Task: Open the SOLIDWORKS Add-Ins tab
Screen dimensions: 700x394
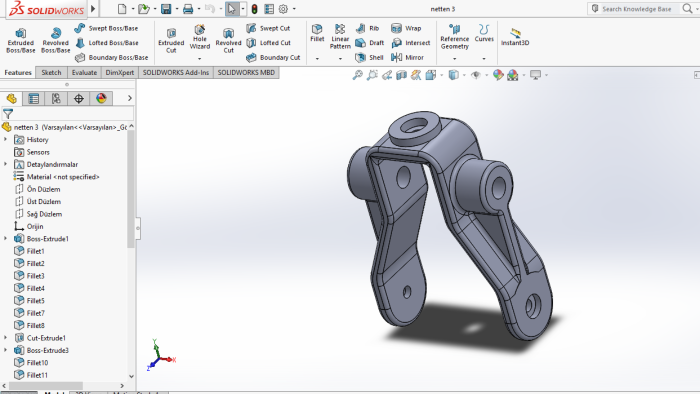Action: (x=176, y=72)
